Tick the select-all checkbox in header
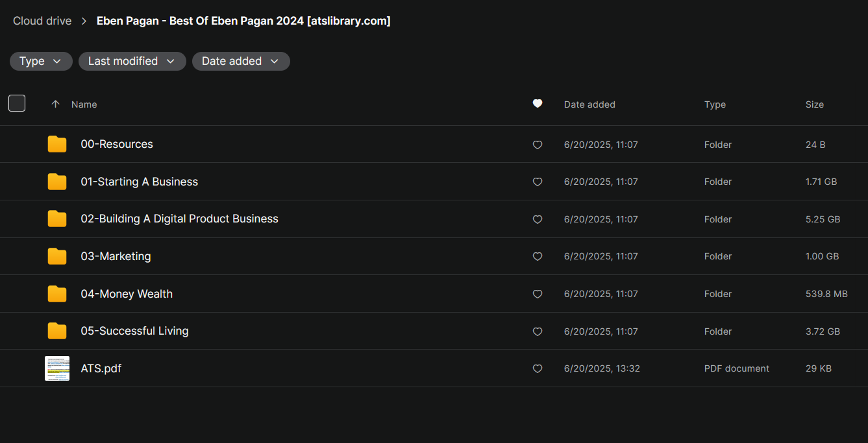This screenshot has height=443, width=868. (x=17, y=103)
